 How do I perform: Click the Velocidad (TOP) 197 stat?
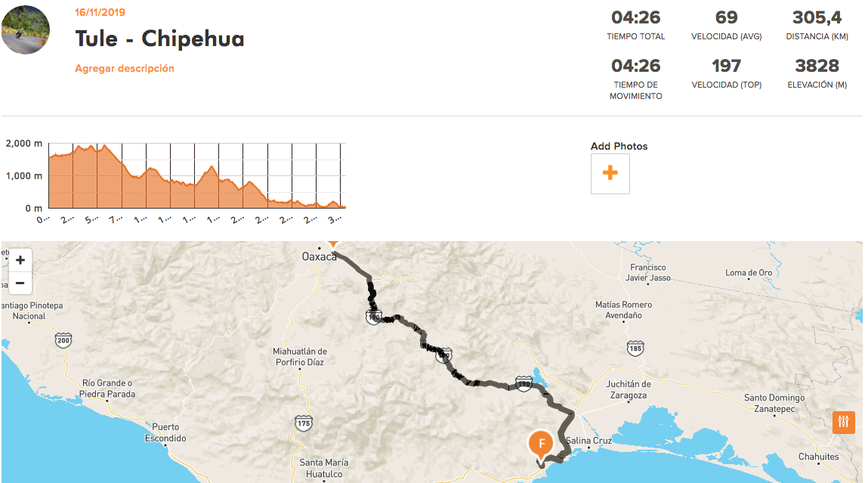point(726,73)
